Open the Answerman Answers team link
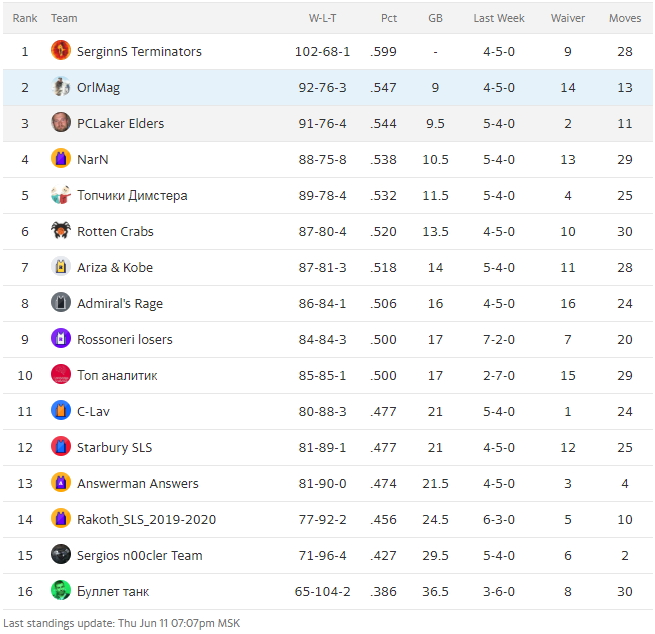Image resolution: width=655 pixels, height=634 pixels. pos(137,483)
